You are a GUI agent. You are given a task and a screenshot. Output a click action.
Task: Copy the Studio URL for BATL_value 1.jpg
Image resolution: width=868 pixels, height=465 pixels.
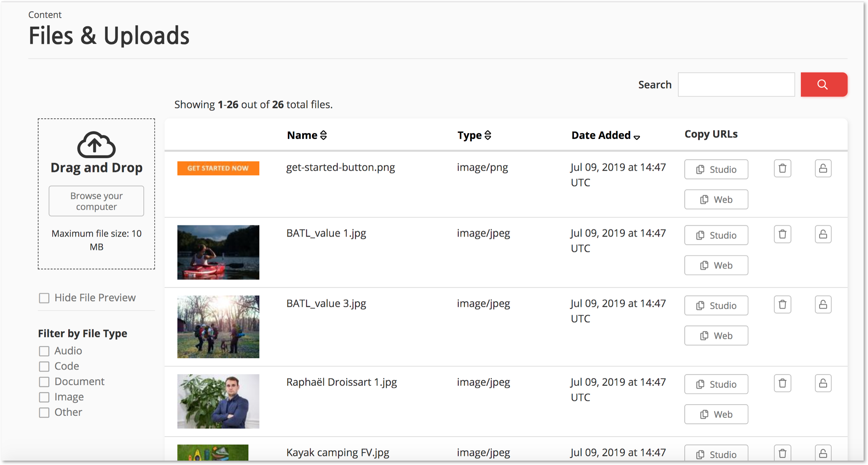click(716, 235)
